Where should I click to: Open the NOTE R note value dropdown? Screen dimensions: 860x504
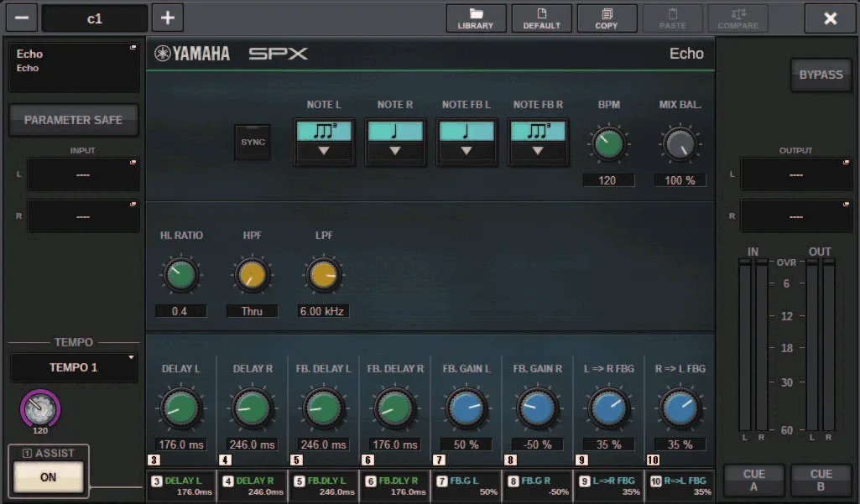click(x=395, y=142)
